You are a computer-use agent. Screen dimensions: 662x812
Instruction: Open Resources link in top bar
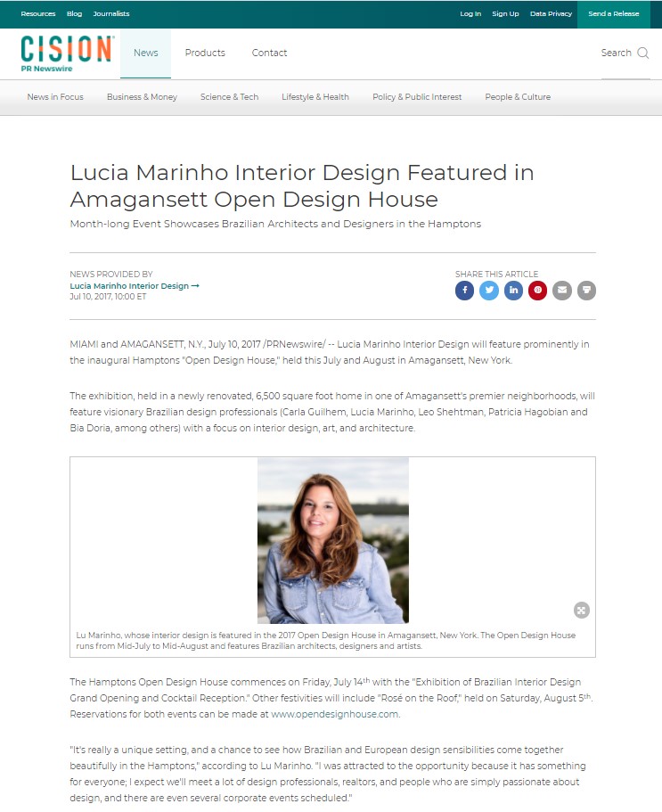pyautogui.click(x=38, y=14)
